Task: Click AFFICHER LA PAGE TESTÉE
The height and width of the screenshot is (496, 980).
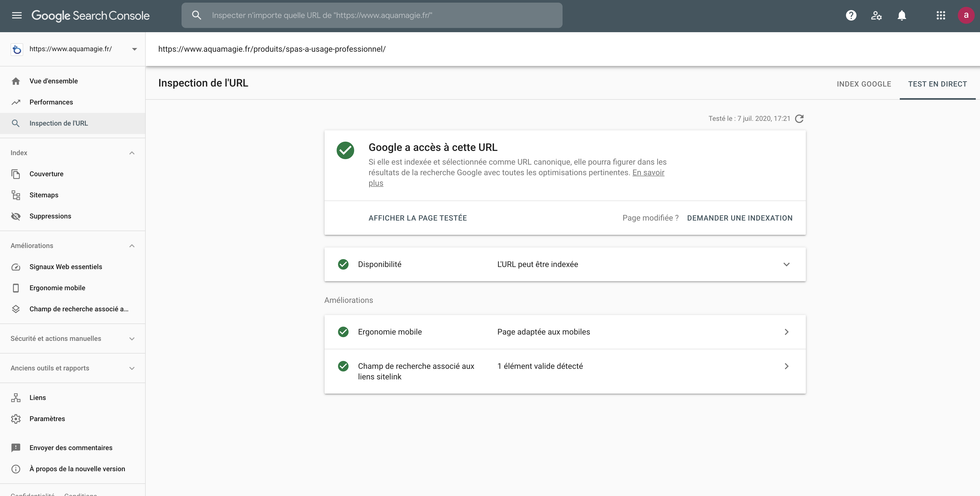Action: click(x=417, y=218)
